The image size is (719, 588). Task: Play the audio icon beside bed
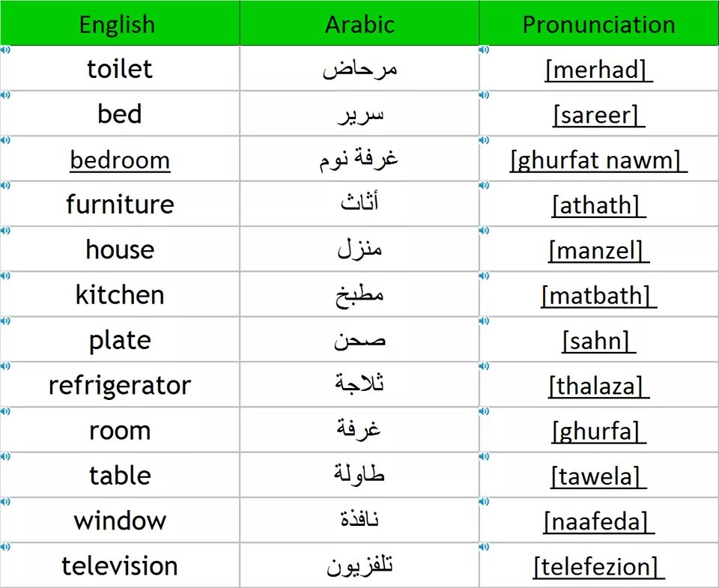pos(5,95)
